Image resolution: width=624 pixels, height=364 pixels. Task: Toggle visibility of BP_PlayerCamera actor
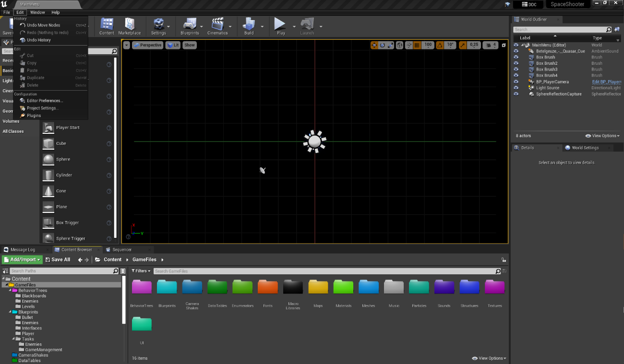pyautogui.click(x=516, y=82)
